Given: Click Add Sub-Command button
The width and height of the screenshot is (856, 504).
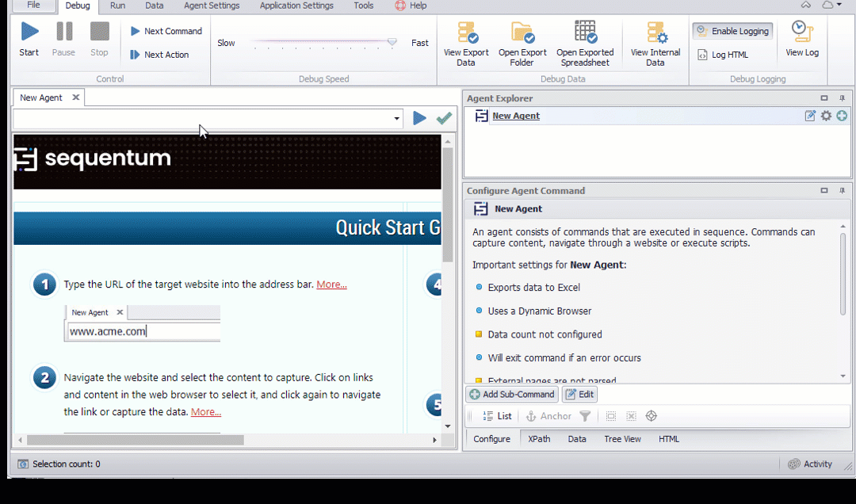Looking at the screenshot, I should (x=512, y=394).
